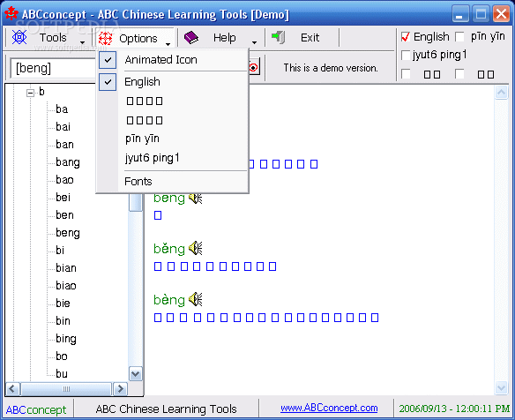Select 'ben' in the syllable tree
The image size is (515, 420).
pyautogui.click(x=64, y=215)
